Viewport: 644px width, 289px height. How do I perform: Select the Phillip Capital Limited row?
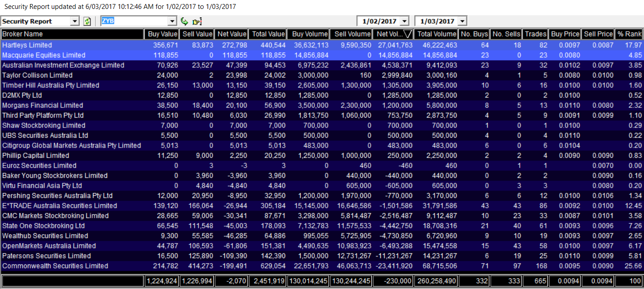322,156
